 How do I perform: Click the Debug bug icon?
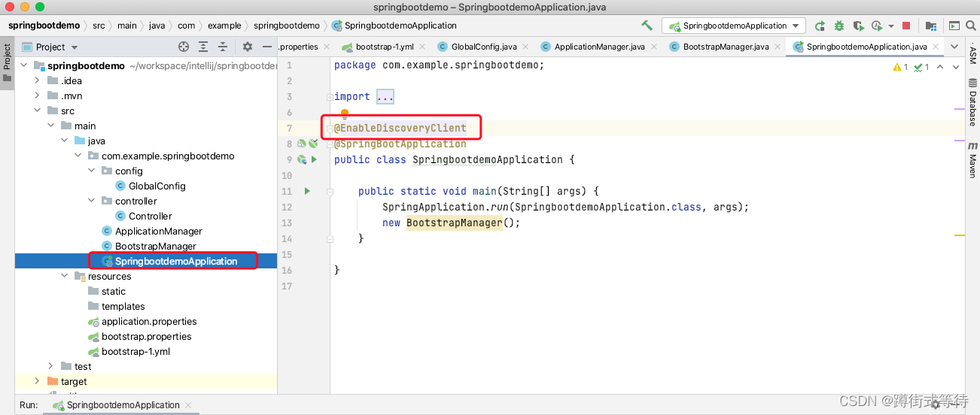click(x=839, y=26)
